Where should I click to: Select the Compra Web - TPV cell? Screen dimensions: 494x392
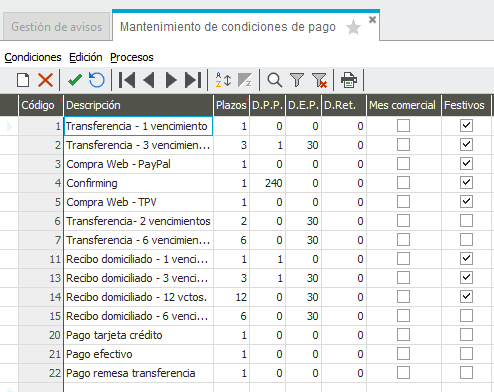click(138, 202)
